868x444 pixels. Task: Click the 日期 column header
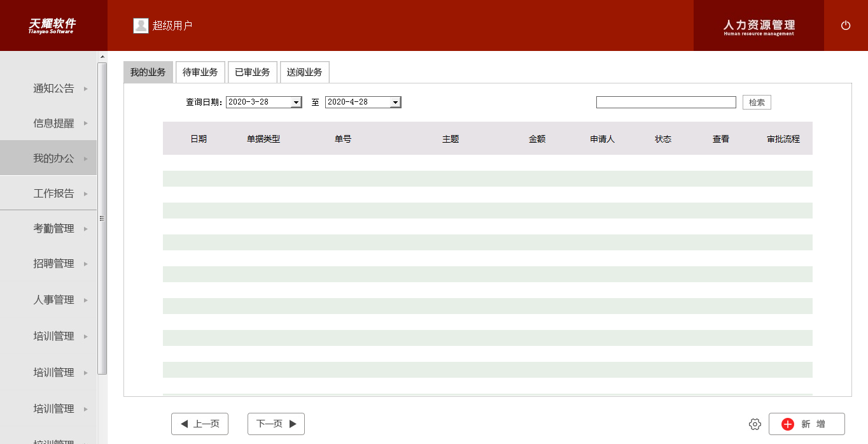point(199,139)
